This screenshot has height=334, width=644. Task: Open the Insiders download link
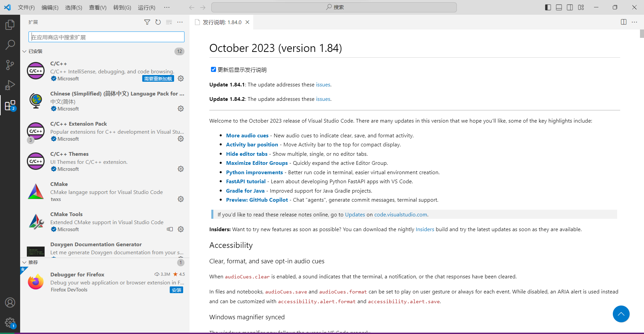click(x=425, y=229)
